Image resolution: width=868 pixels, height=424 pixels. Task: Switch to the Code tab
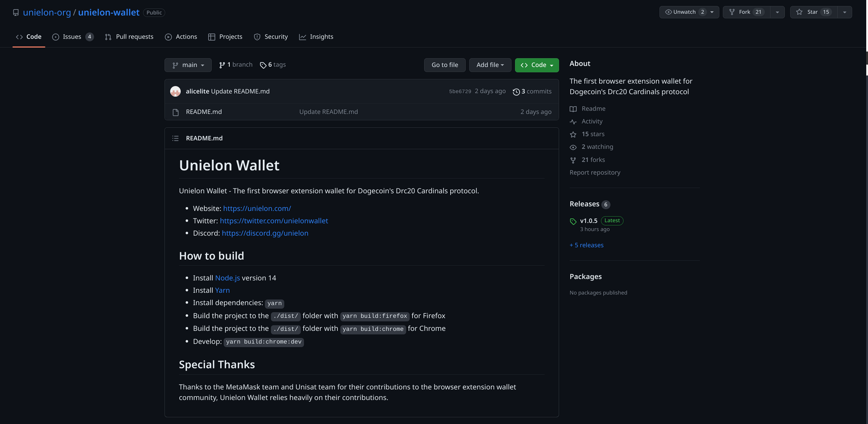28,37
